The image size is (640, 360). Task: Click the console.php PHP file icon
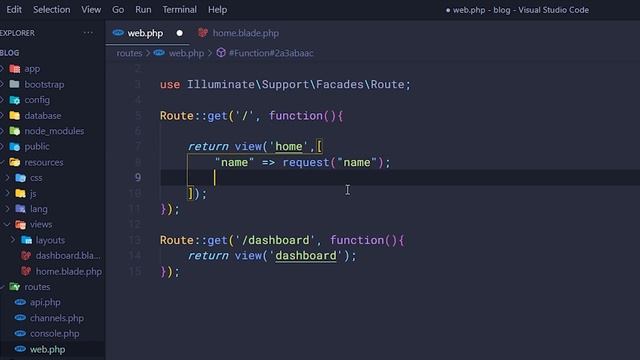pos(20,333)
